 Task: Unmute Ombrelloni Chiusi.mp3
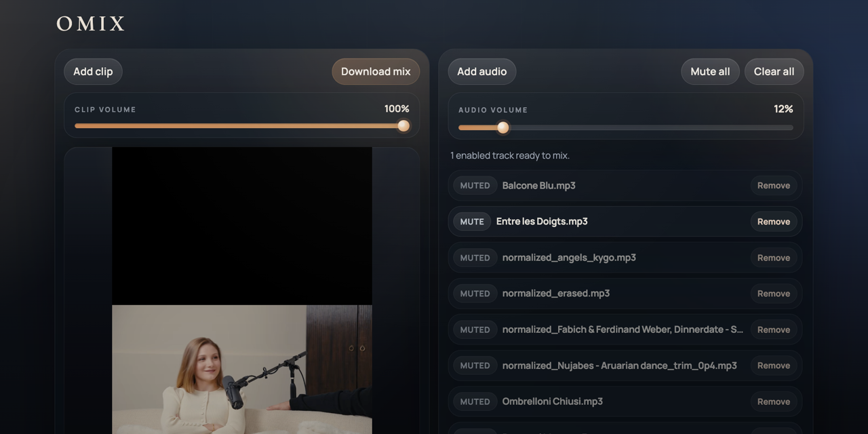click(475, 401)
